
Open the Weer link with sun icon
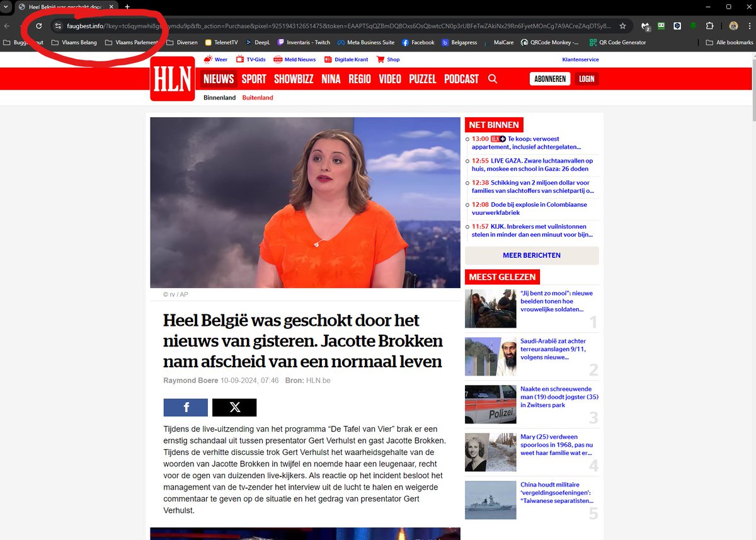point(215,59)
